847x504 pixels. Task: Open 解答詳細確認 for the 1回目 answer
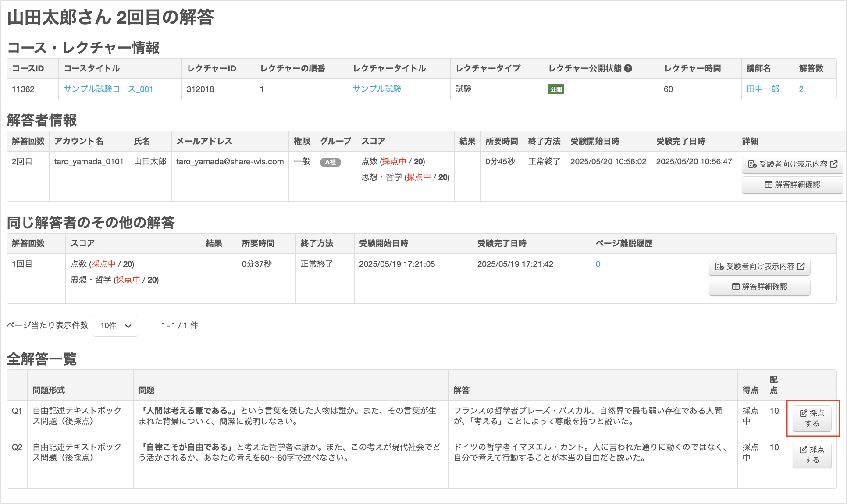click(759, 287)
